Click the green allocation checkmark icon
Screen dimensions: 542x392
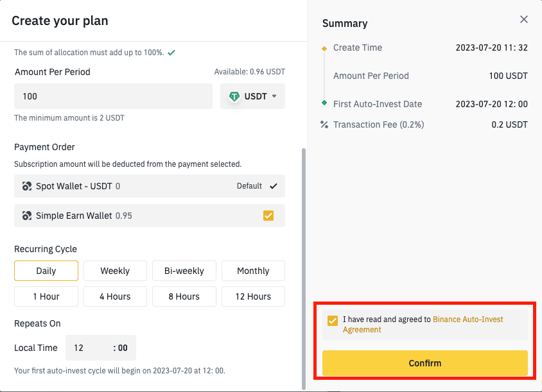171,53
